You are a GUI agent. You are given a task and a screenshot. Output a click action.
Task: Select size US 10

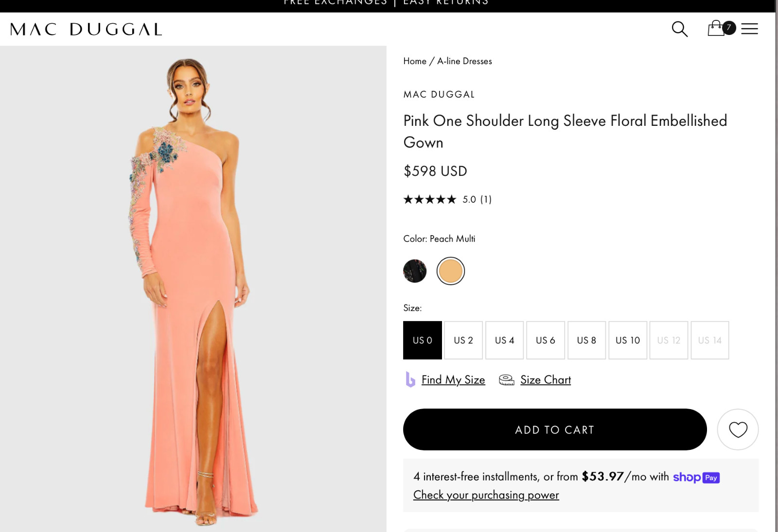click(x=628, y=340)
